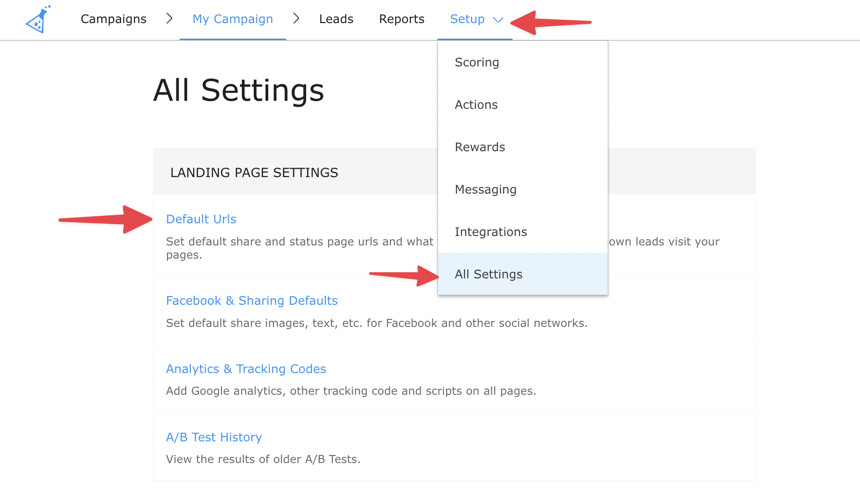
Task: Pick the highlighted All Settings menu entry
Action: pos(488,274)
